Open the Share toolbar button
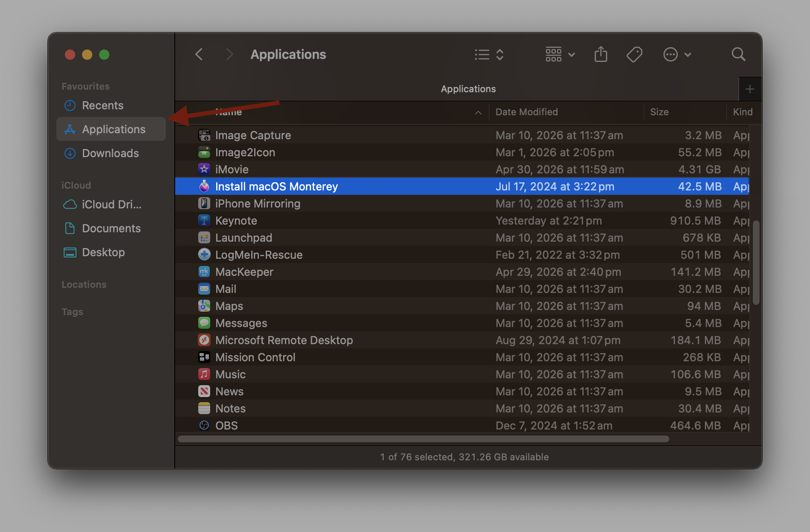Screen dimensions: 810x532 [x=601, y=54]
